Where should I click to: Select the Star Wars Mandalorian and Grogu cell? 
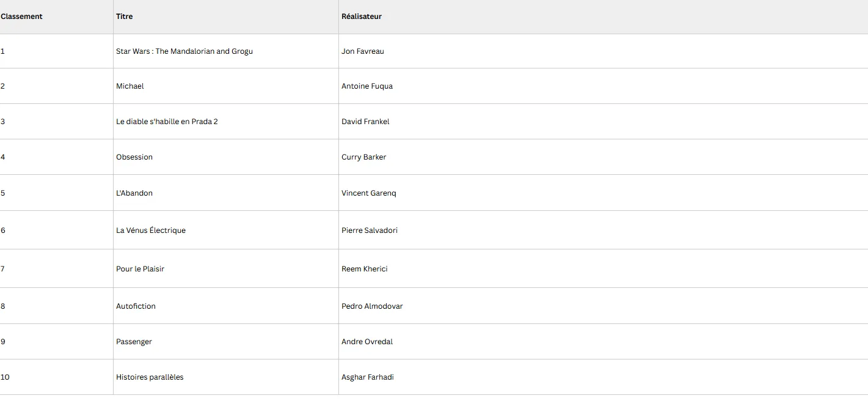(226, 51)
